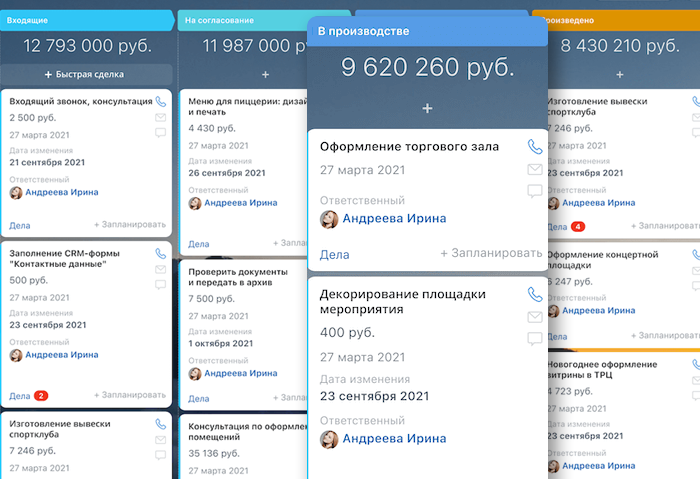Image resolution: width=700 pixels, height=479 pixels.
Task: Click plus button under 11 987 000 руб.
Action: [265, 75]
